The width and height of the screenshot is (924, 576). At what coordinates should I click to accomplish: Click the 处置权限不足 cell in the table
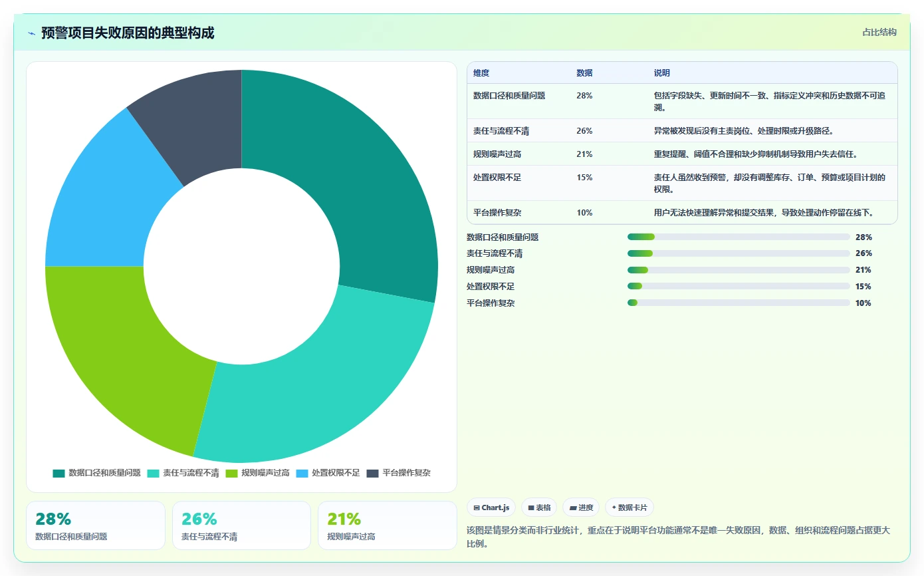(x=497, y=178)
